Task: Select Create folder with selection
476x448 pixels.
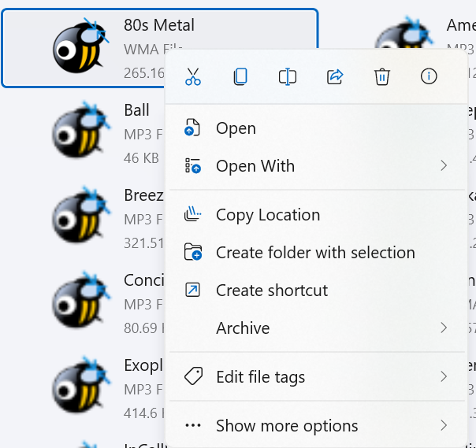Action: point(317,253)
